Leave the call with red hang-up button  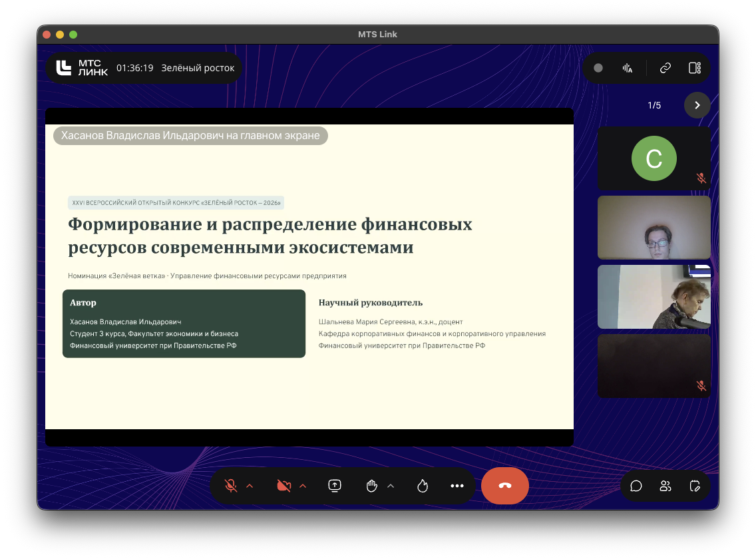click(505, 486)
